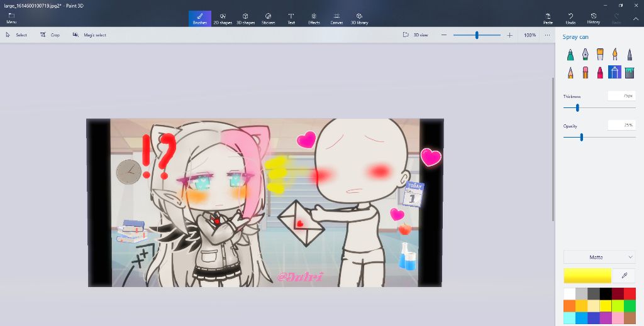
Task: Open the 3D library tab
Action: (x=359, y=18)
